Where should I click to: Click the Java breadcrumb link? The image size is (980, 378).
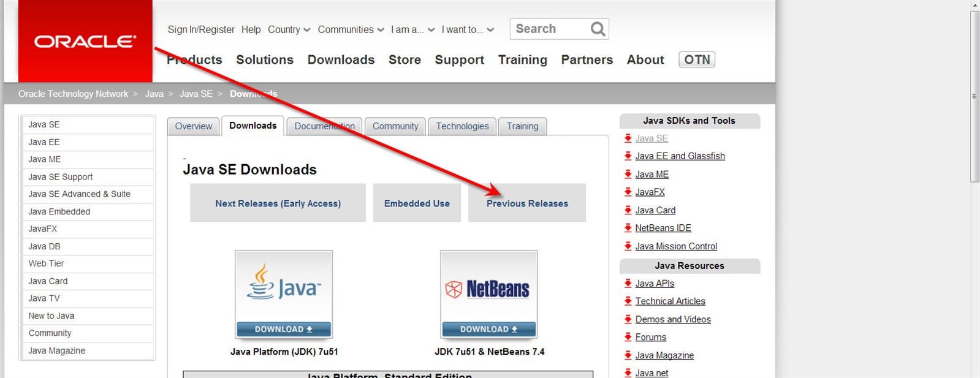pos(154,94)
